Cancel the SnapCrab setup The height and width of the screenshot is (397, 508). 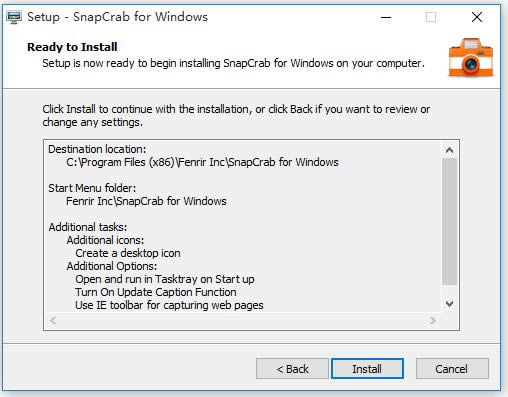(452, 369)
